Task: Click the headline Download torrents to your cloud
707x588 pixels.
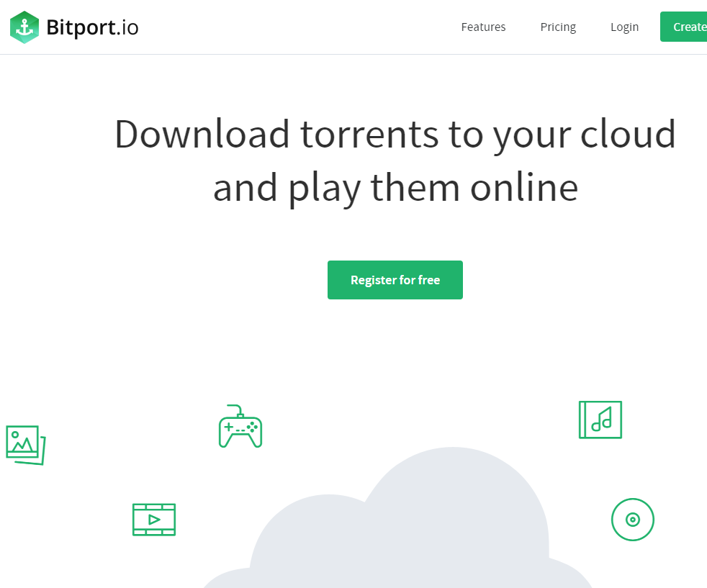Action: [395, 134]
